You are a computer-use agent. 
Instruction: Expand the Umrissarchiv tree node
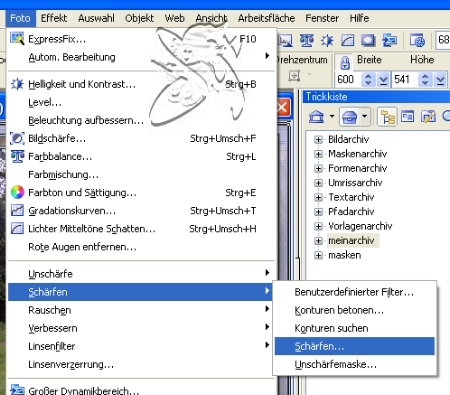coord(318,183)
